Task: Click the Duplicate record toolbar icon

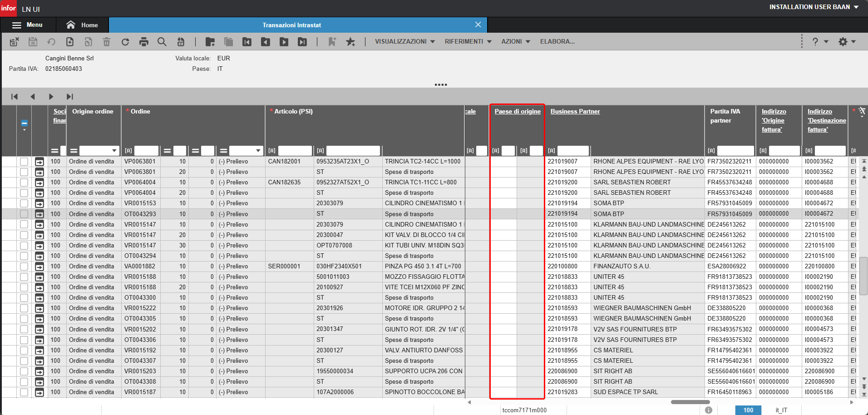Action: 89,42
